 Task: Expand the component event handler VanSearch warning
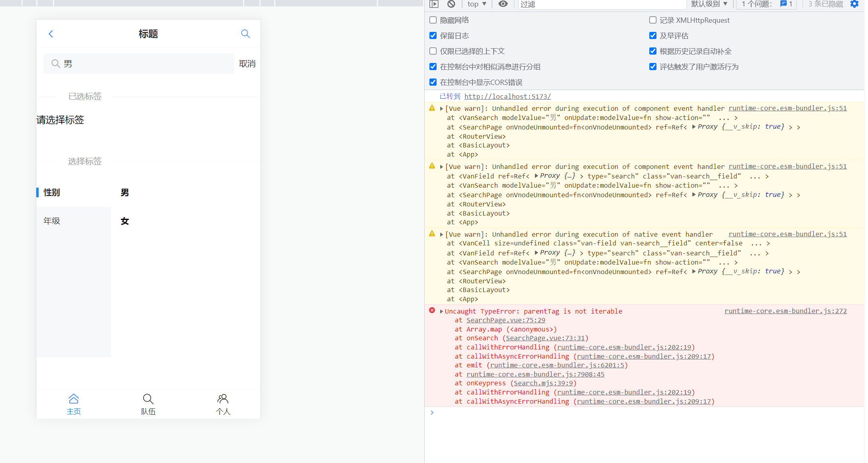click(x=441, y=108)
